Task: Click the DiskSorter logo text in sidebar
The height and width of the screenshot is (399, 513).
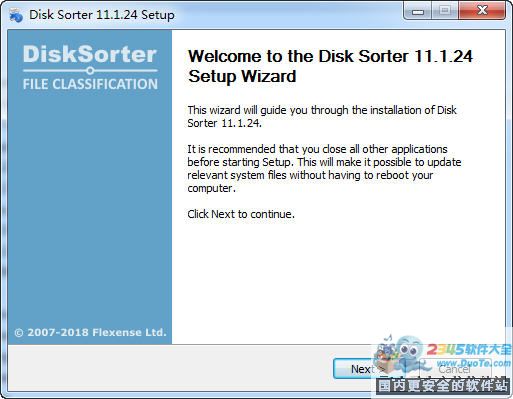Action: pos(90,54)
